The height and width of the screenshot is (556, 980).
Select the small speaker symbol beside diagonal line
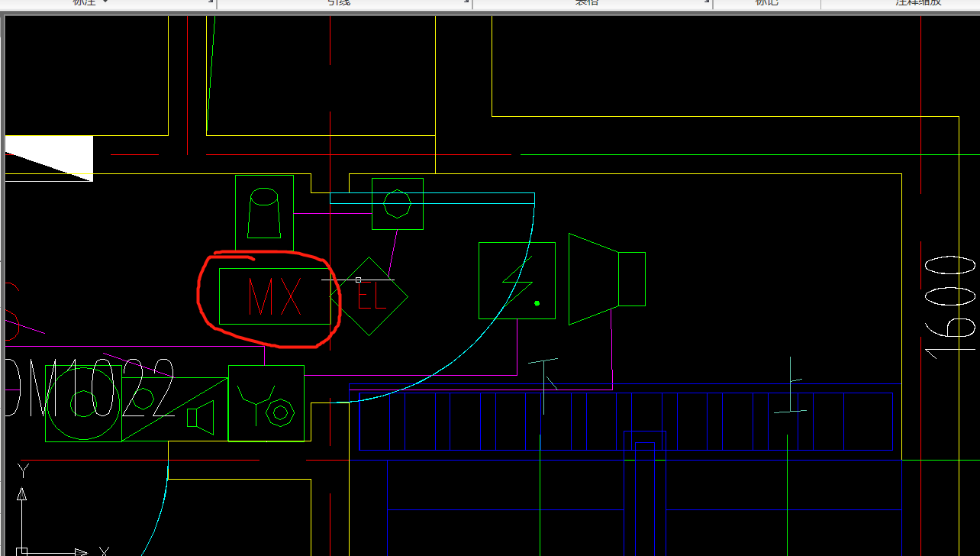[200, 419]
